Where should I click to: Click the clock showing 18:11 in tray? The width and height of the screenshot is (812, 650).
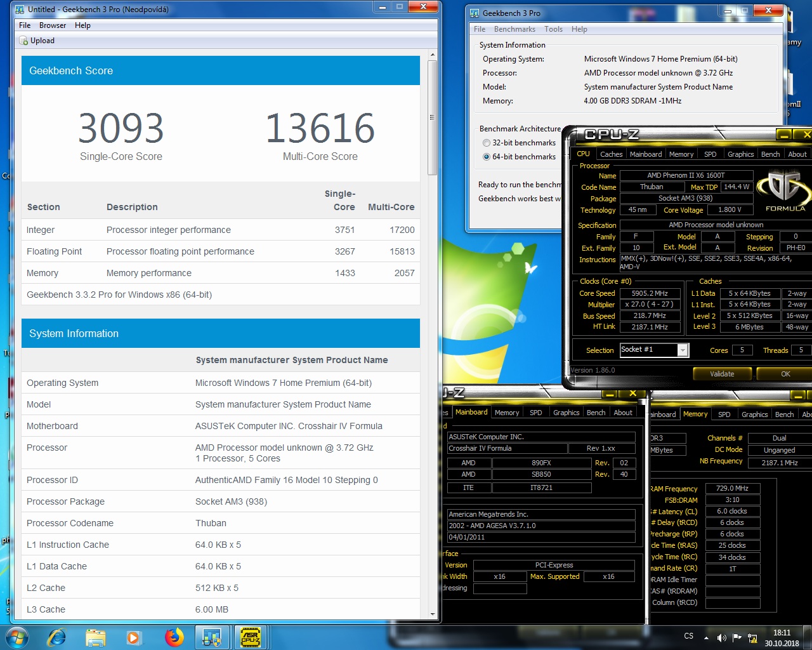click(782, 633)
